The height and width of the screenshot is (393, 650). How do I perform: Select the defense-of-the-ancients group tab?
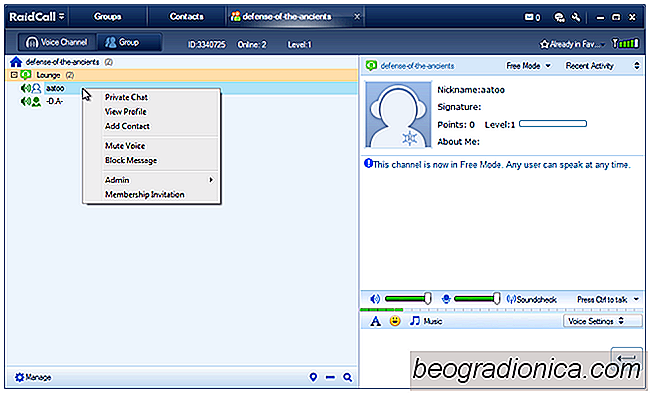coord(287,17)
